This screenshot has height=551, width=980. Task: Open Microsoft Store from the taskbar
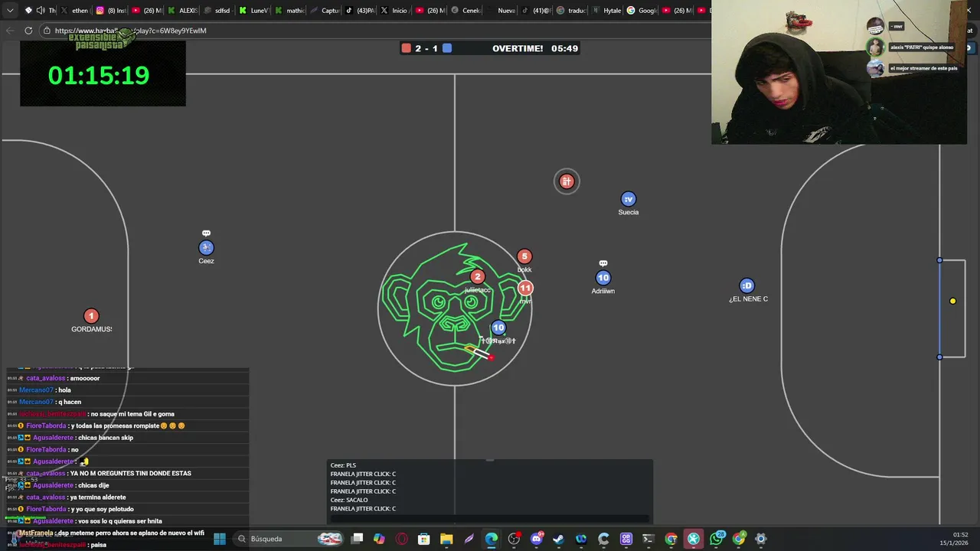[423, 539]
